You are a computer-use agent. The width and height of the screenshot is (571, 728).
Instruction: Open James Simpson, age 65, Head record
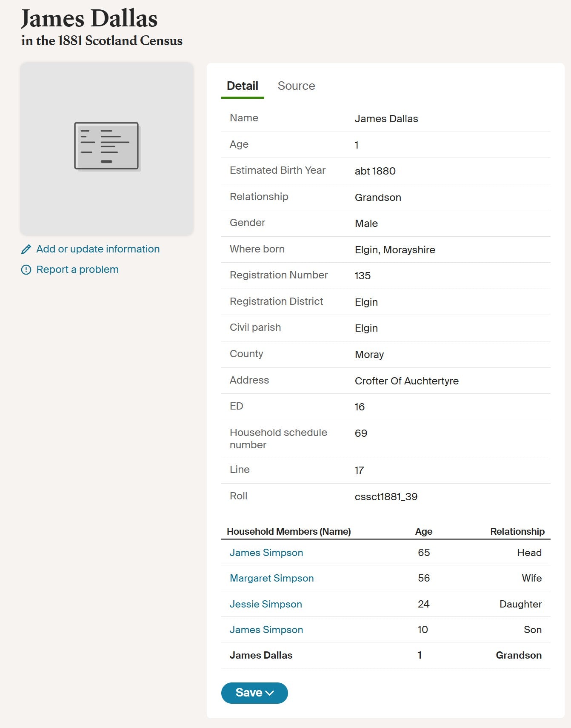click(266, 553)
